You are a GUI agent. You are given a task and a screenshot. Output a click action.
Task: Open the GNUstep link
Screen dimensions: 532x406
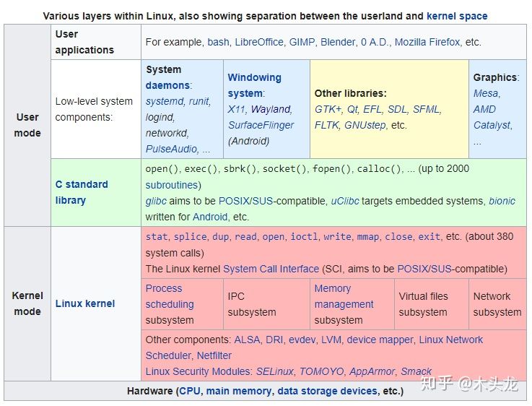365,125
